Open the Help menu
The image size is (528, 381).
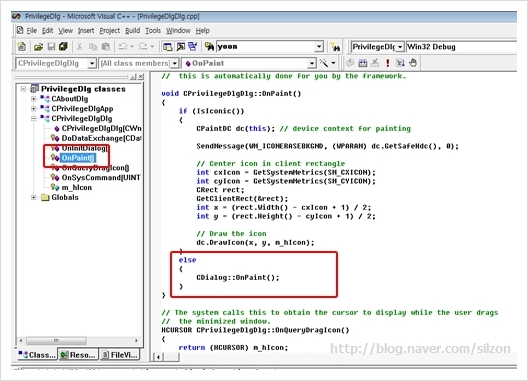[202, 31]
